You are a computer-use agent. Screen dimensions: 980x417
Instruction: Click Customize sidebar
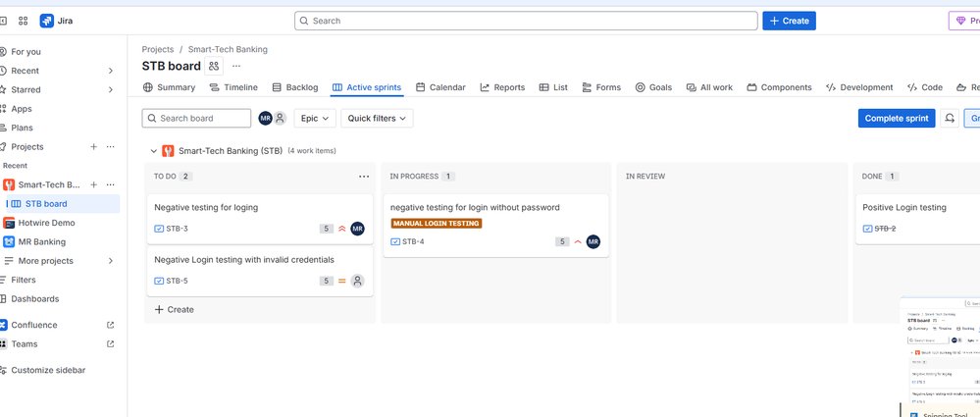click(48, 370)
